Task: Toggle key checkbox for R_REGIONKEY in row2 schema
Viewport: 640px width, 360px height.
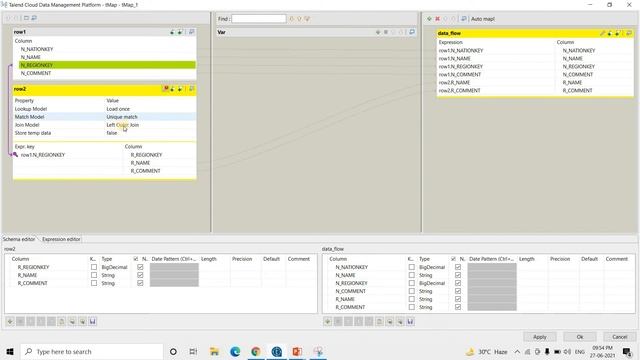Action: coord(94,267)
